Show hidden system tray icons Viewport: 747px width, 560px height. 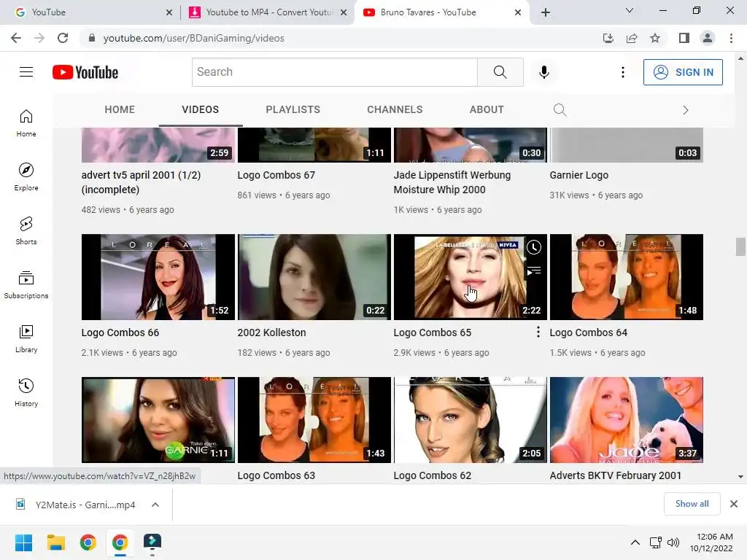[x=635, y=542]
